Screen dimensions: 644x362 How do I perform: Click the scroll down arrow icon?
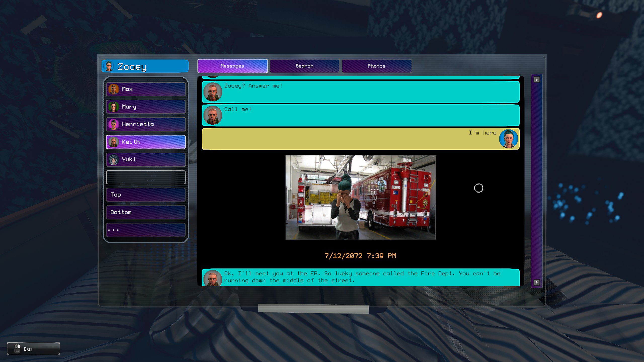tap(537, 283)
